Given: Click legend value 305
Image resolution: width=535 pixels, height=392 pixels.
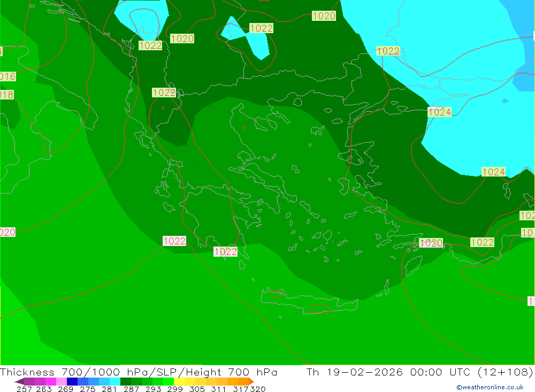Looking at the screenshot, I should coord(196,389).
